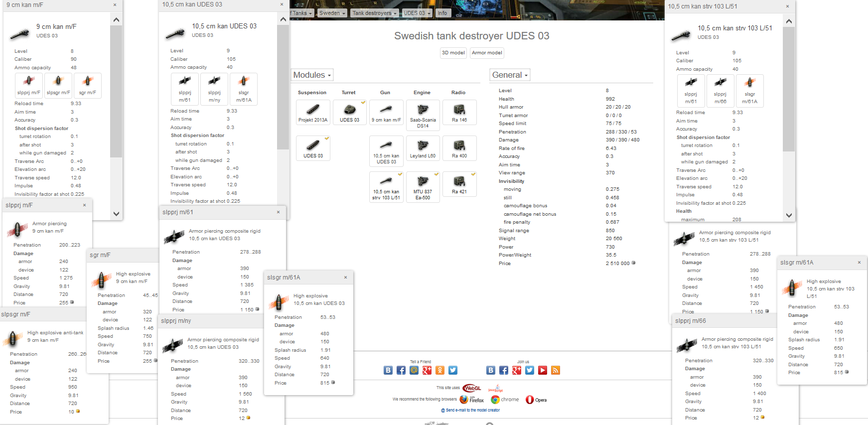Select the Projekt 2013A suspension module

[313, 112]
